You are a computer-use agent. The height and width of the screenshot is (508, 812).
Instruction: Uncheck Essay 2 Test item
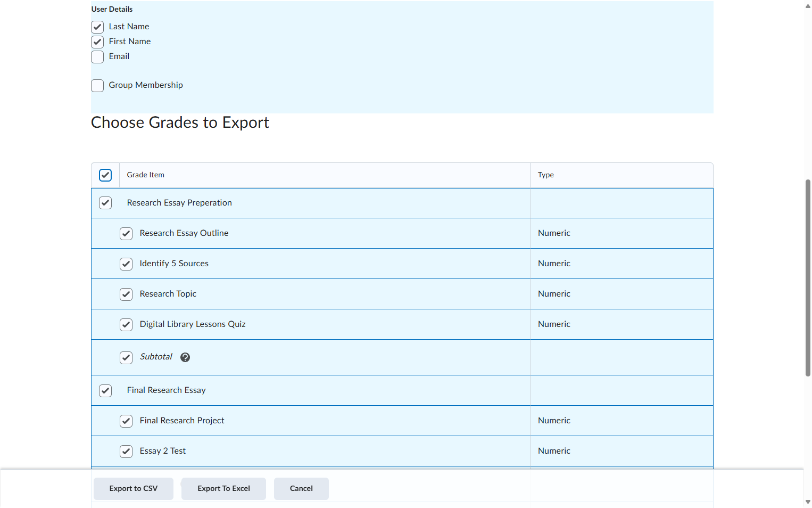(x=126, y=451)
